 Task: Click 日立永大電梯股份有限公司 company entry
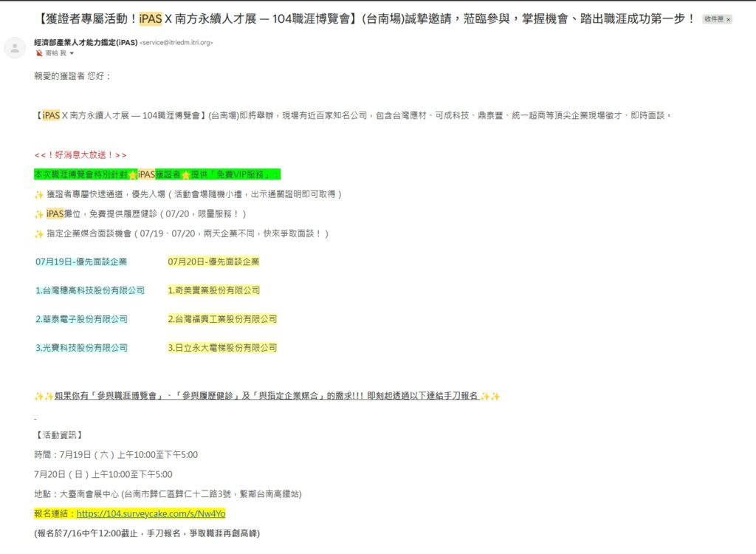click(222, 347)
